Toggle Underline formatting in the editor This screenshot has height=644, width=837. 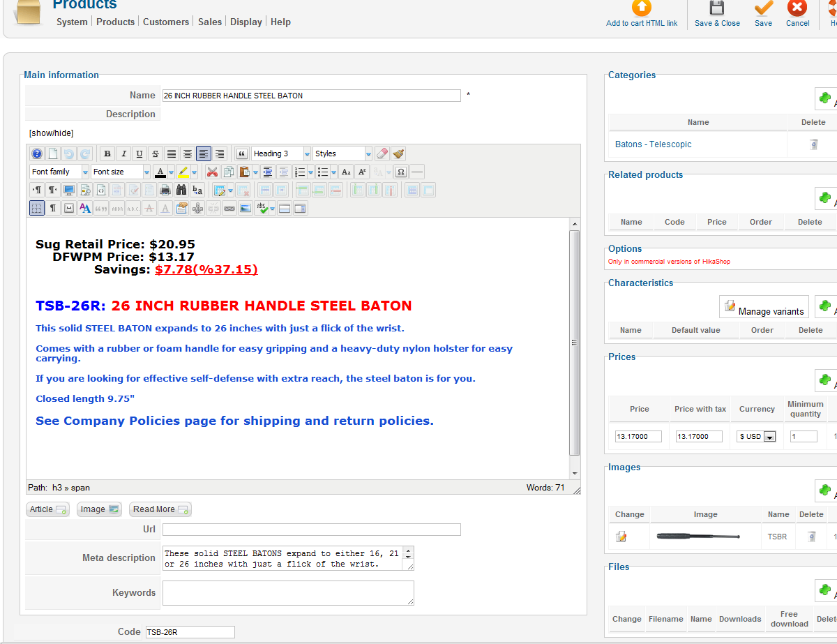[139, 153]
